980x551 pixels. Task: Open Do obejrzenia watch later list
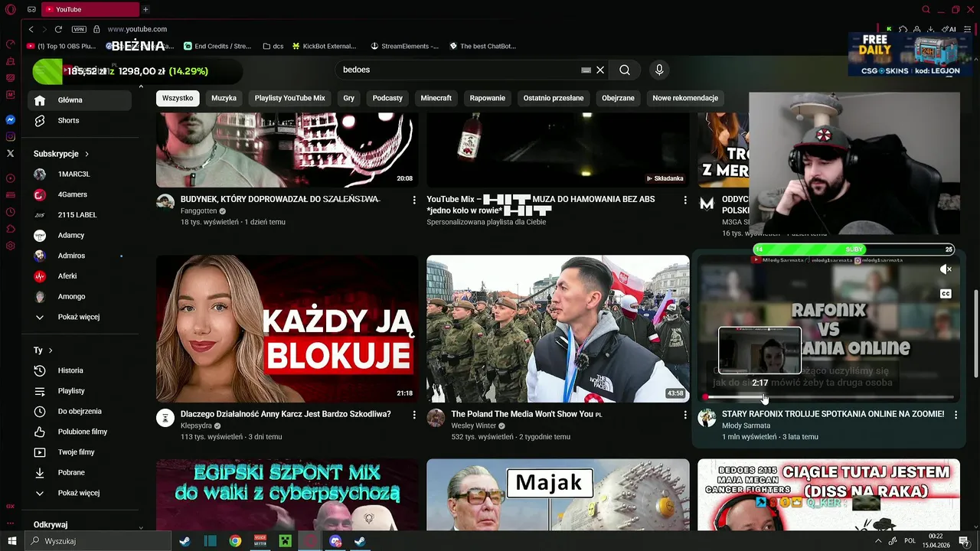80,411
